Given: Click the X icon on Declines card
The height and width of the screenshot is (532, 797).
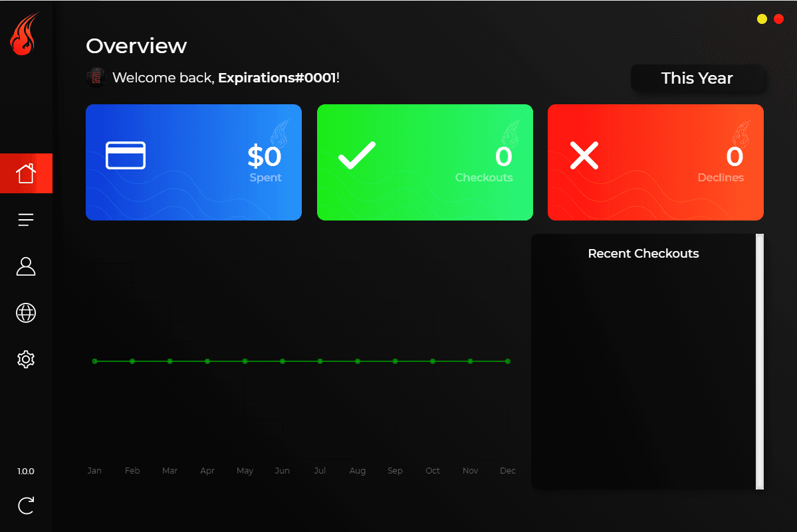Looking at the screenshot, I should pos(584,155).
